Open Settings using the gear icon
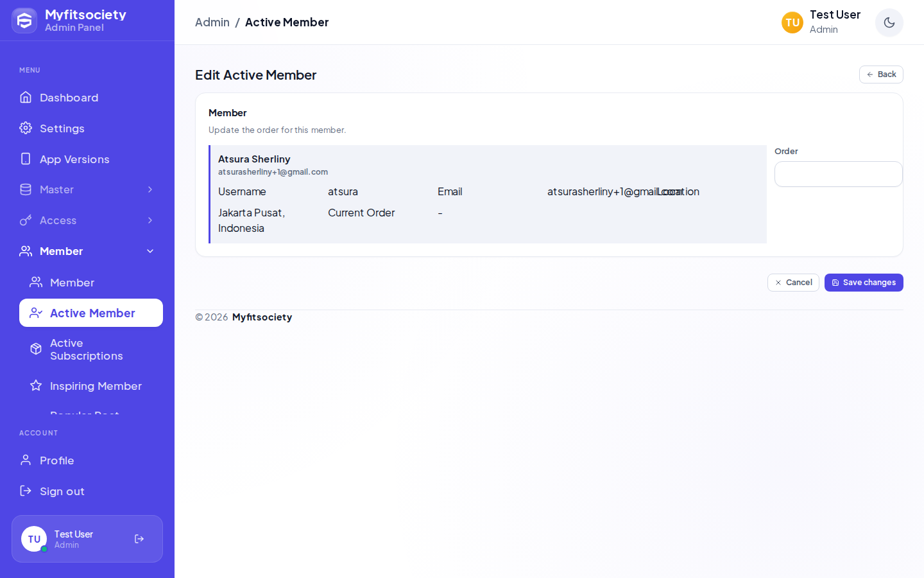This screenshot has height=578, width=924. click(26, 128)
